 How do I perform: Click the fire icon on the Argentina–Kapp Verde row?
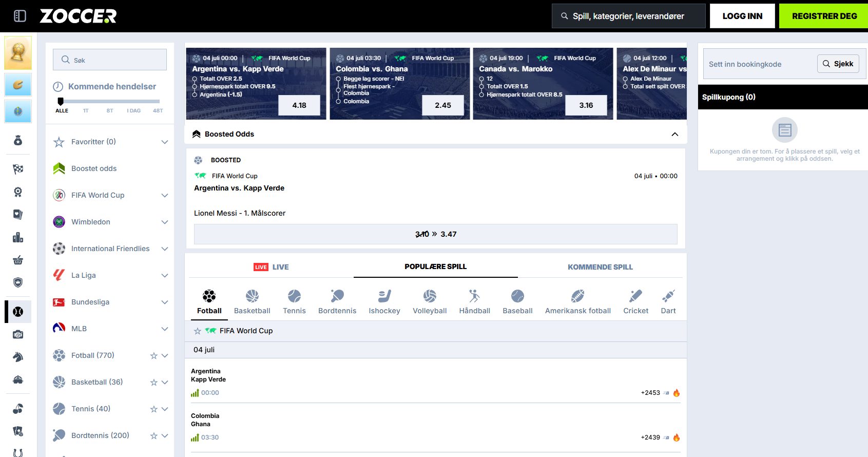677,393
